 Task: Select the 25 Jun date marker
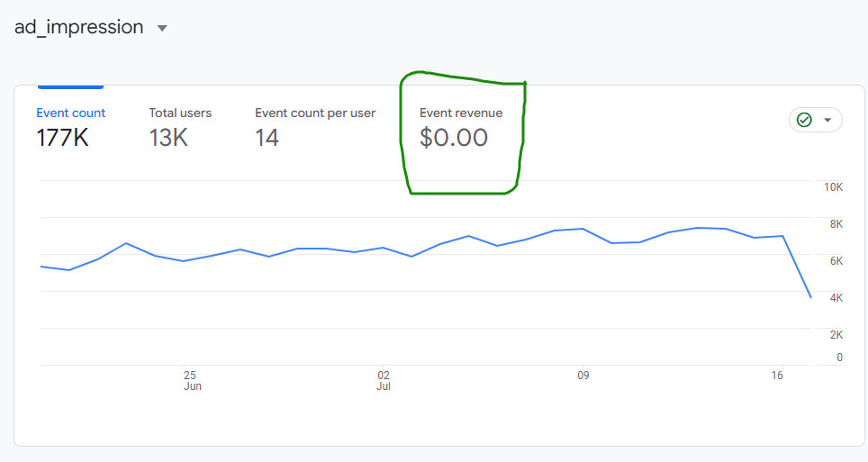[x=192, y=381]
